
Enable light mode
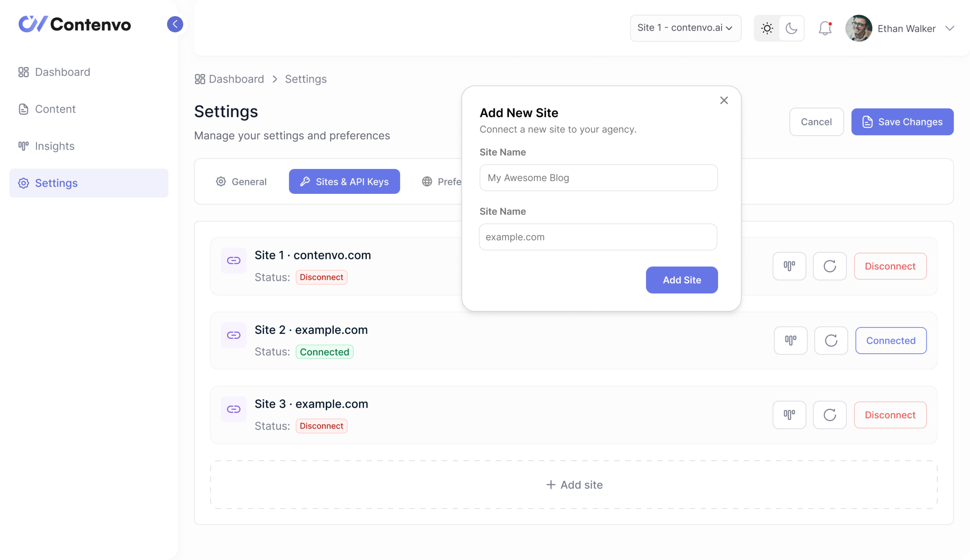tap(767, 28)
